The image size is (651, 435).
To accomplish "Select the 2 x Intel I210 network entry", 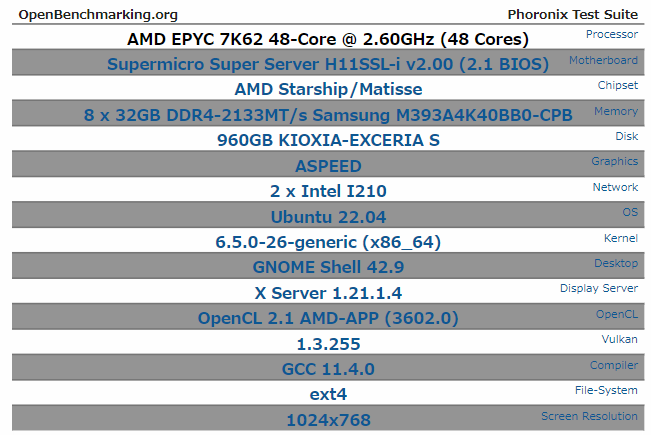I will point(328,191).
